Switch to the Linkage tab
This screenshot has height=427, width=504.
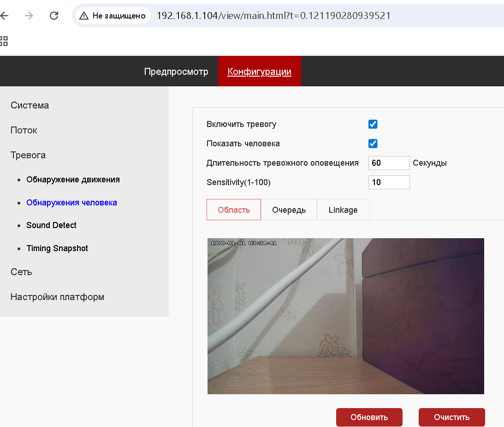pos(343,210)
